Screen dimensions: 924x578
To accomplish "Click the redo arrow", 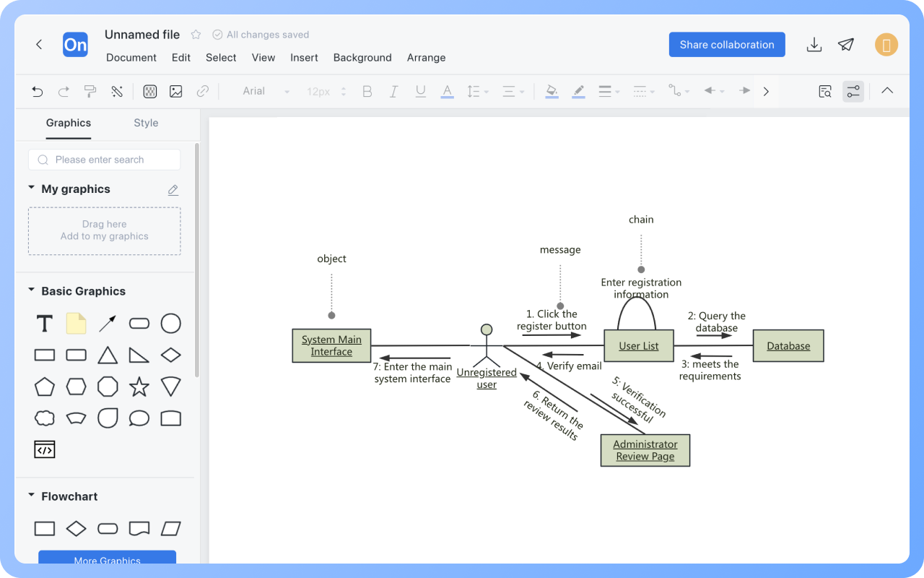I will point(64,91).
